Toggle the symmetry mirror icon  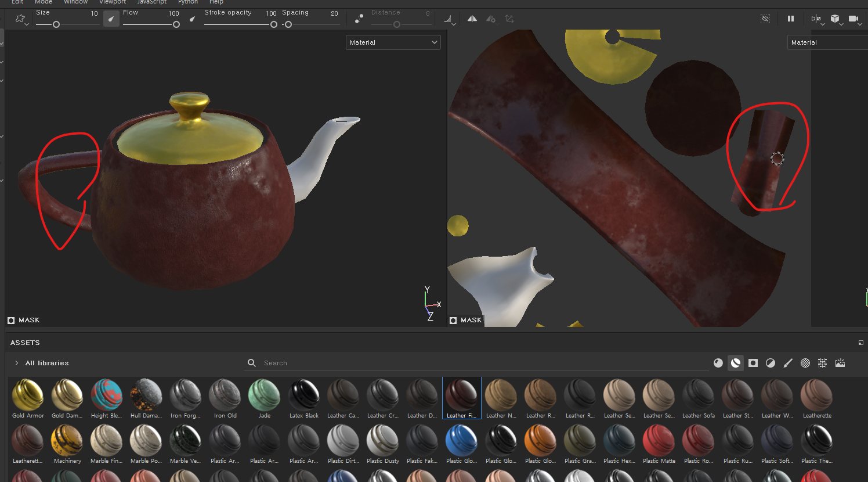[472, 19]
